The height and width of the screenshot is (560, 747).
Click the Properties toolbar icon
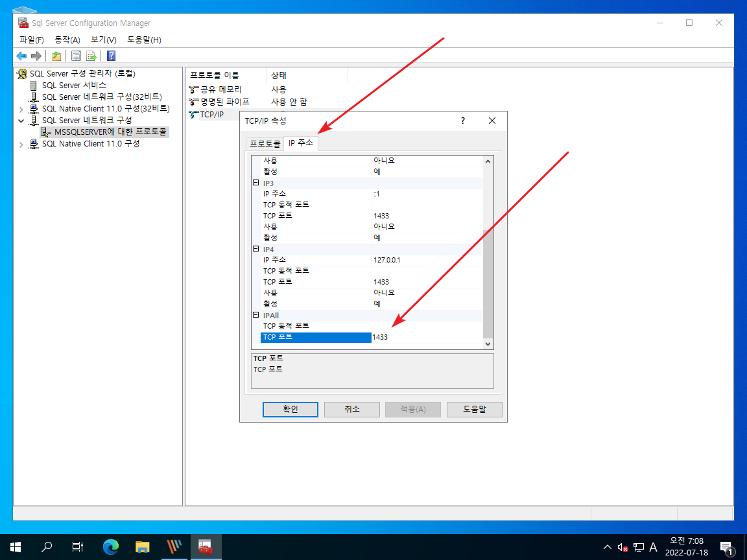click(76, 56)
